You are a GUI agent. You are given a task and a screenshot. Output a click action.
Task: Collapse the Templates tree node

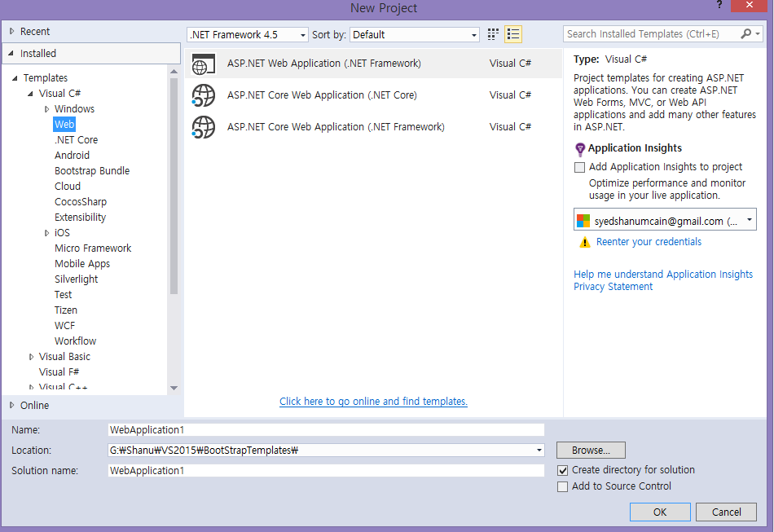[x=15, y=78]
